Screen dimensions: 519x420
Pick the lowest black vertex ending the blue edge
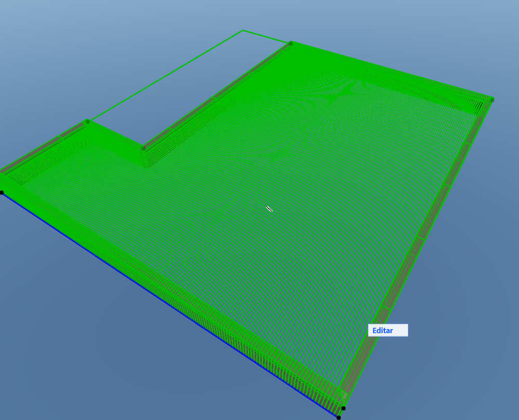pos(339,418)
